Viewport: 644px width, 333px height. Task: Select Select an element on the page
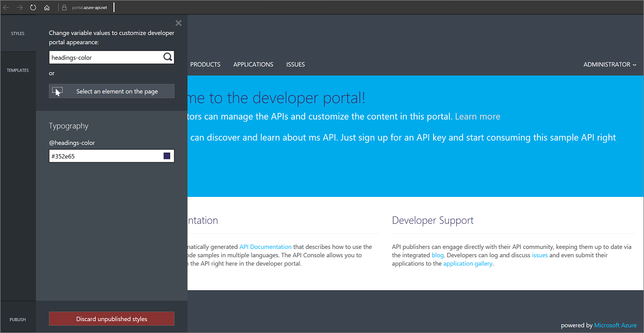(x=118, y=91)
